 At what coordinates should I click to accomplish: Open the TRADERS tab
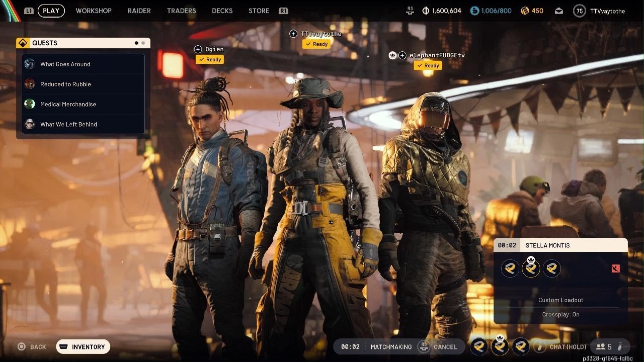[181, 11]
